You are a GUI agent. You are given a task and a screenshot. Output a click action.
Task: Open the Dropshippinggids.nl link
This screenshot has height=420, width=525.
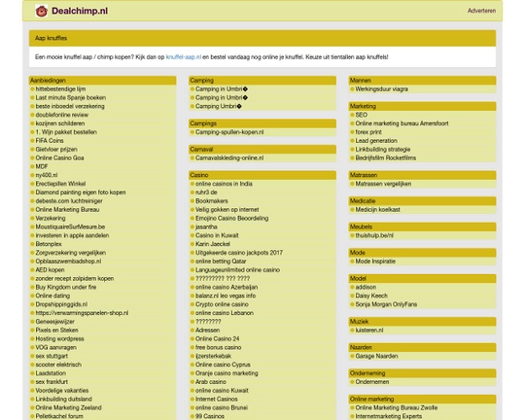tap(61, 304)
